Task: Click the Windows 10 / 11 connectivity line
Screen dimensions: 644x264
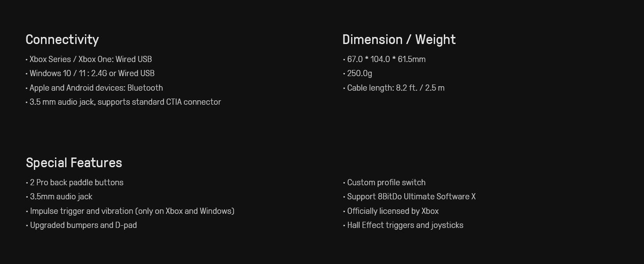Action: (x=91, y=73)
